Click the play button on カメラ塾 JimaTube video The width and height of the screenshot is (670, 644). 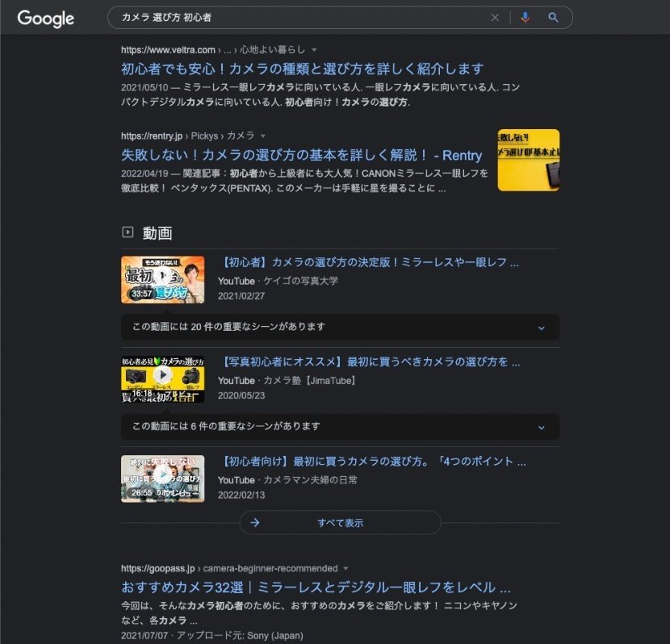click(x=163, y=374)
